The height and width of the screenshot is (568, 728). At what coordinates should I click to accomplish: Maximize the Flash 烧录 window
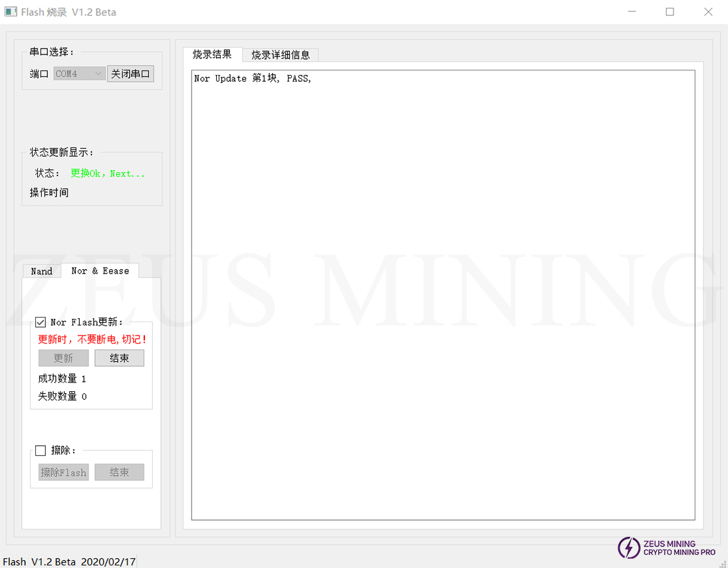tap(669, 12)
